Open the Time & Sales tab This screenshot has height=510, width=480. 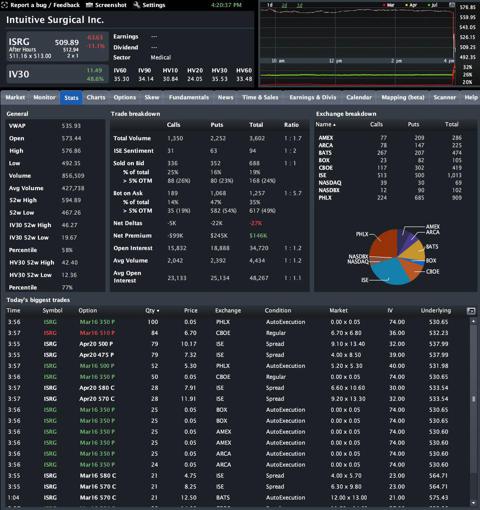[x=260, y=98]
